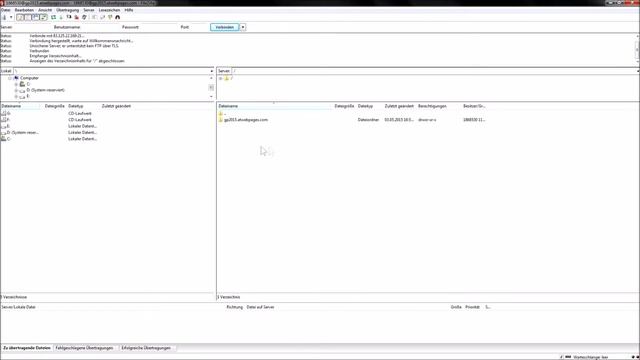Open the Datei menu

[x=5, y=10]
